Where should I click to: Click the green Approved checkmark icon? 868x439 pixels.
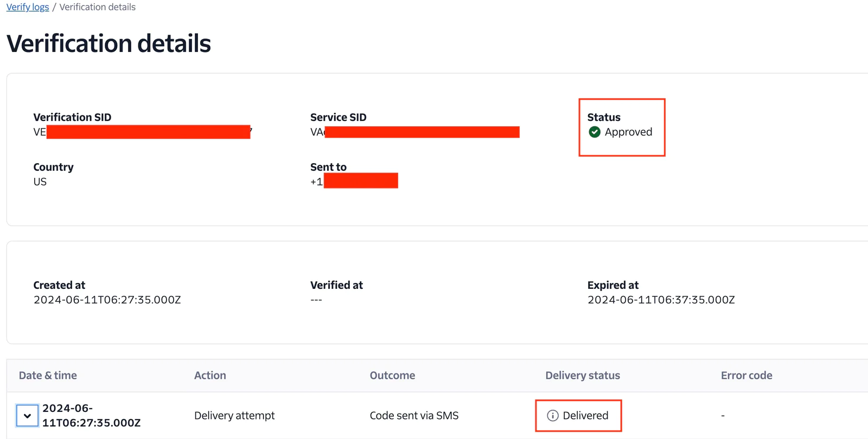coord(595,132)
